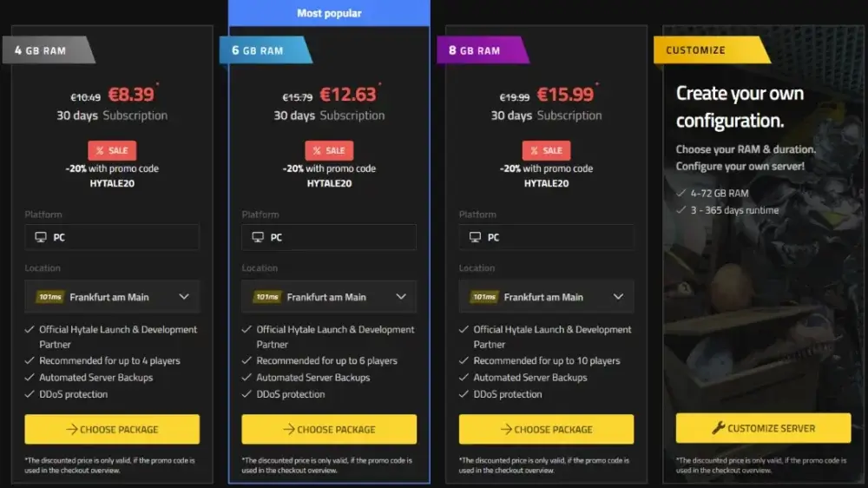Open location dropdown chevron in 6 GB plan
Screen dimensions: 868x488
[x=401, y=297]
